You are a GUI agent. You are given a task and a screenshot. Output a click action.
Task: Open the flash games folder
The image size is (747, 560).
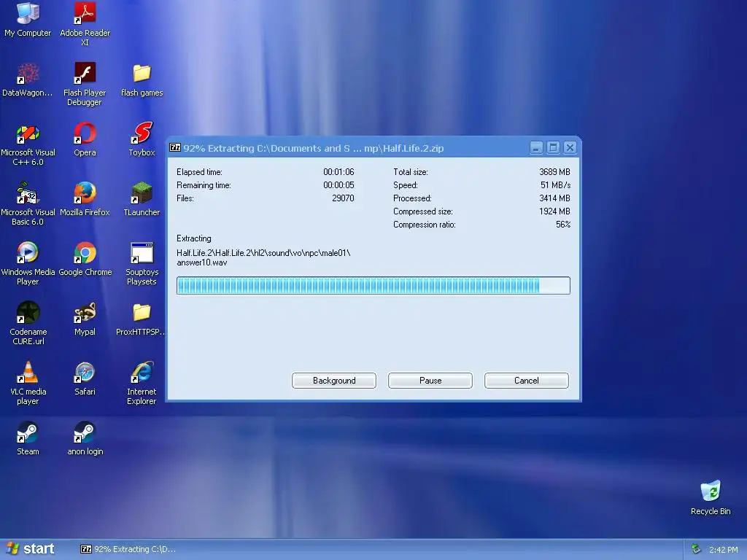click(x=142, y=79)
